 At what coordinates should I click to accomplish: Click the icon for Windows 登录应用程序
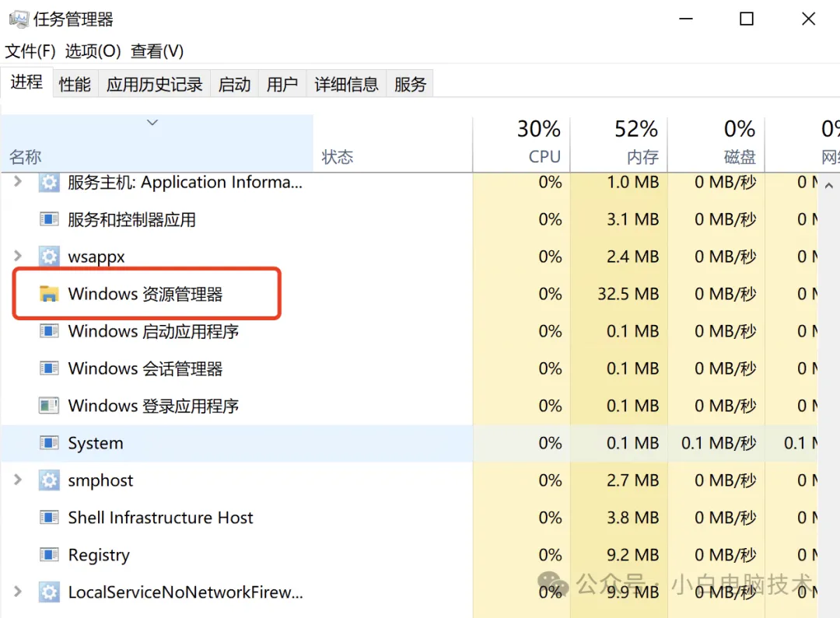pyautogui.click(x=49, y=406)
